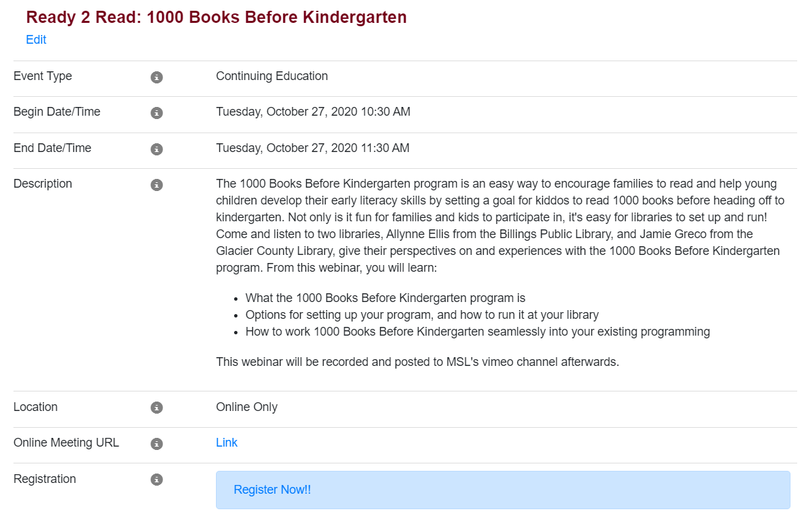The width and height of the screenshot is (812, 526).
Task: Click the Registration info icon
Action: [157, 480]
